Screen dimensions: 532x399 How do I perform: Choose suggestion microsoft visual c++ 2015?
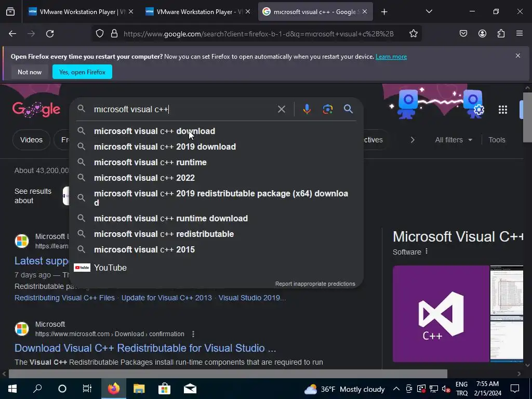pyautogui.click(x=217, y=249)
